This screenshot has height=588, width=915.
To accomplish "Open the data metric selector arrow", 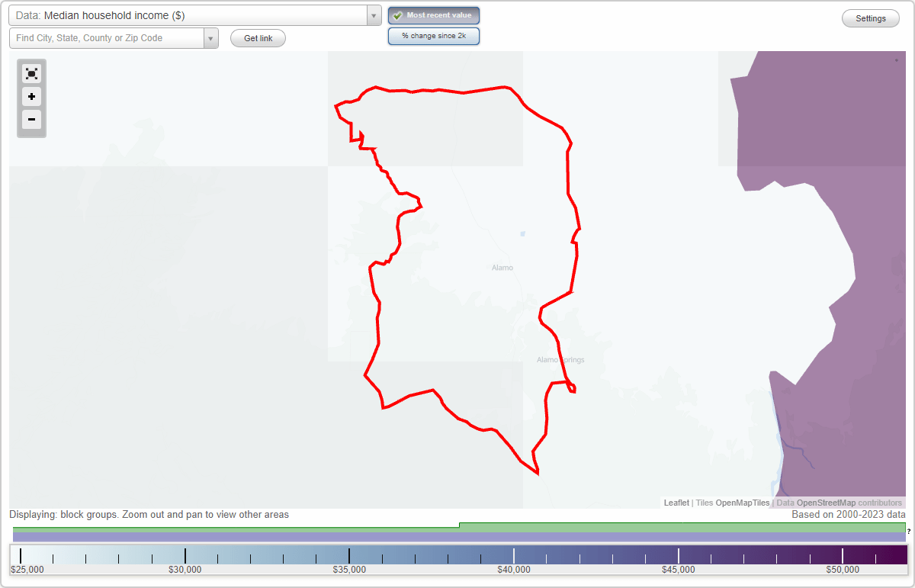I will tap(373, 15).
